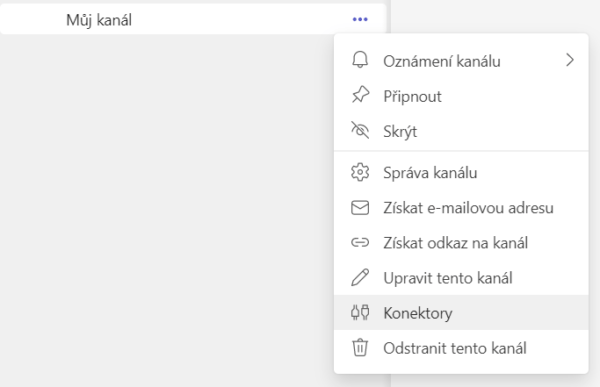Choose Připnout from the context menu
This screenshot has width=600, height=387.
[461, 96]
